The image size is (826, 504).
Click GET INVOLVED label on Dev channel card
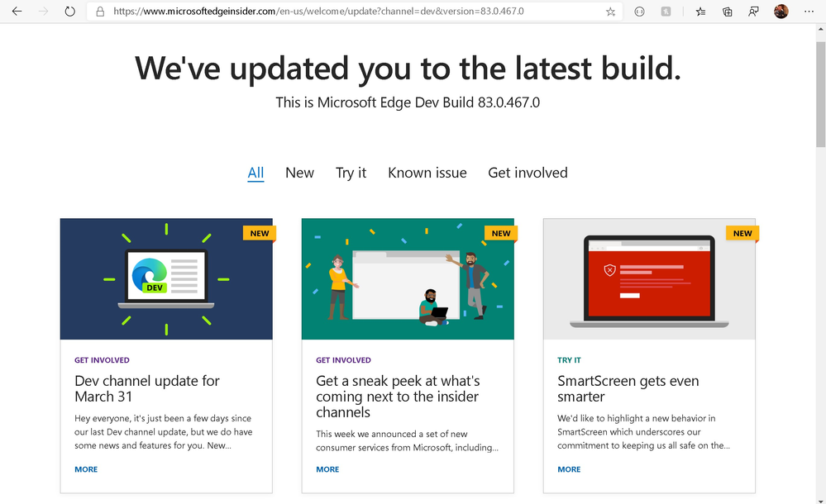point(102,360)
